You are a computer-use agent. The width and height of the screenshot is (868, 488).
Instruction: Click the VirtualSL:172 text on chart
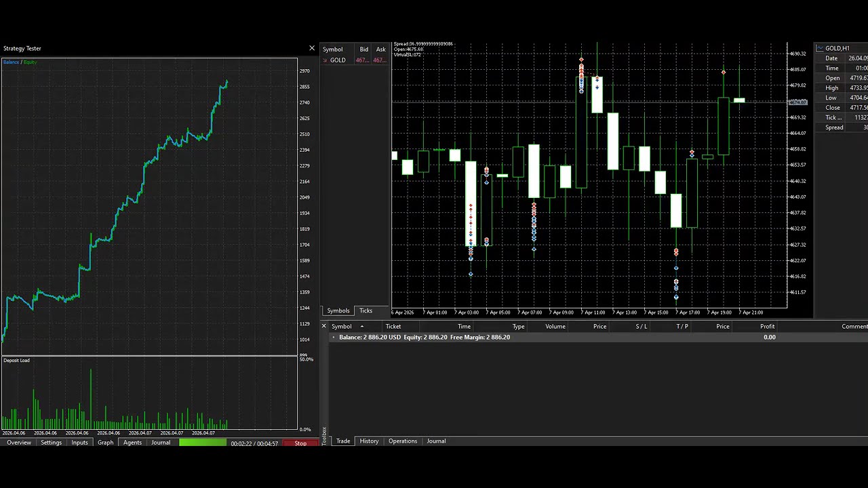(x=407, y=55)
